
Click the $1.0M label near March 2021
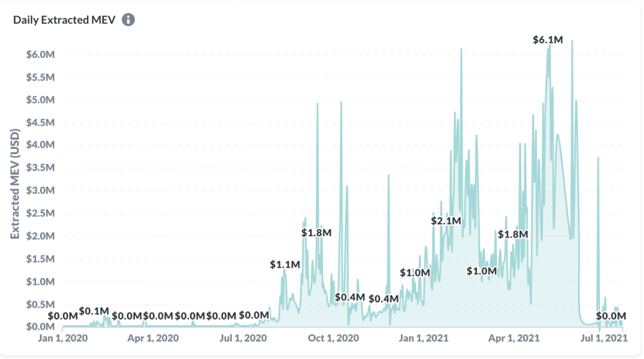pos(481,271)
